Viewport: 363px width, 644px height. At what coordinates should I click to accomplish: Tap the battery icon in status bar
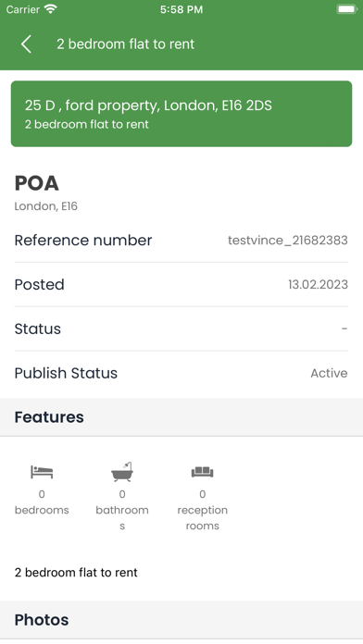(x=347, y=9)
